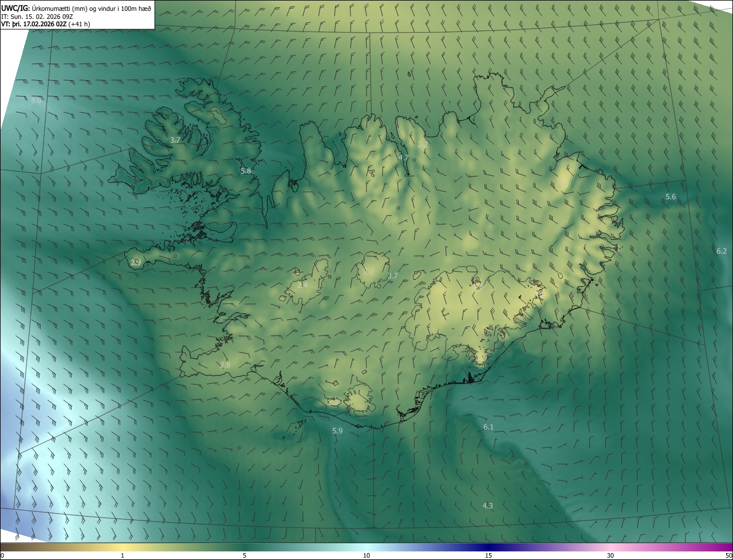
Task: Click the "2.2" value on the central glacier
Action: pyautogui.click(x=369, y=270)
